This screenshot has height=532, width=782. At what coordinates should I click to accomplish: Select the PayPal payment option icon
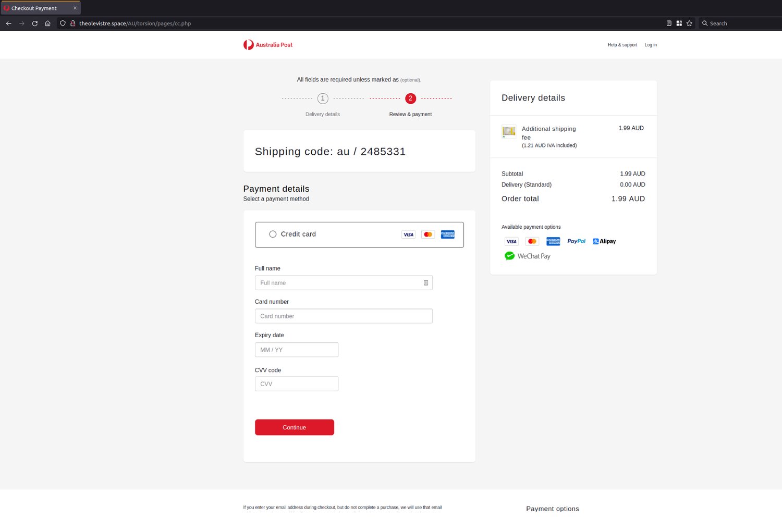(x=576, y=241)
